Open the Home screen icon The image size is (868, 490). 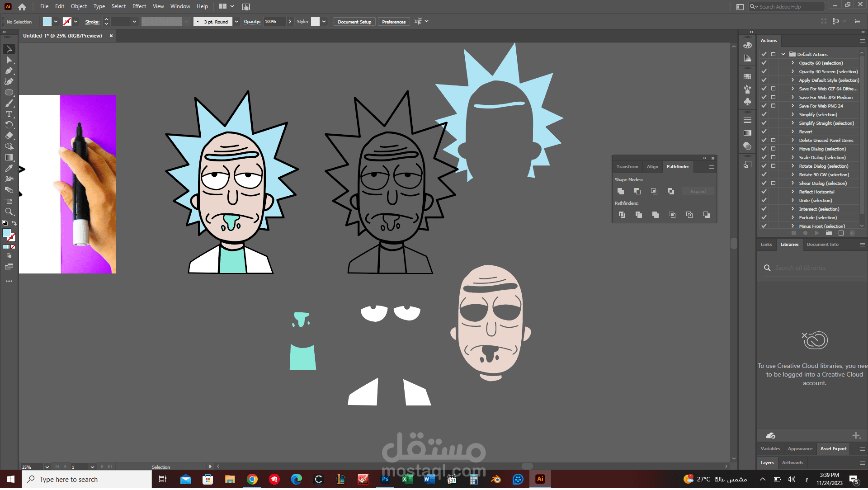tap(22, 7)
